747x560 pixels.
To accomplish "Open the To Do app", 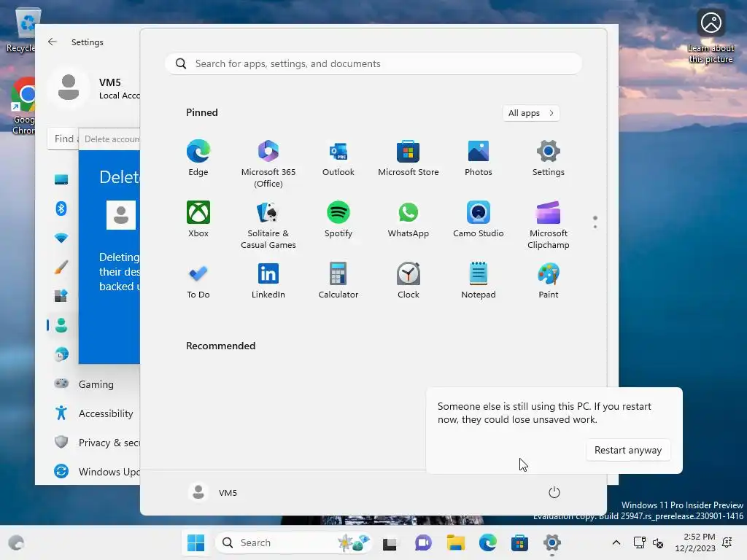I will click(x=198, y=281).
